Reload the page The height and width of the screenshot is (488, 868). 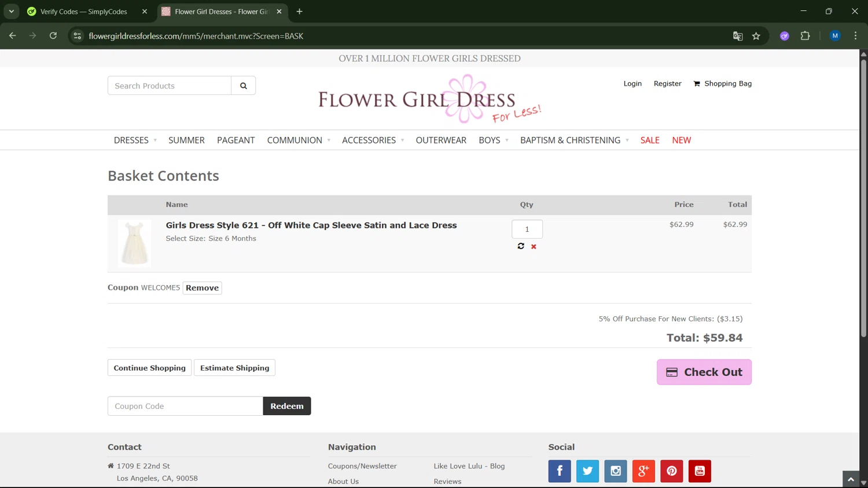click(x=53, y=36)
